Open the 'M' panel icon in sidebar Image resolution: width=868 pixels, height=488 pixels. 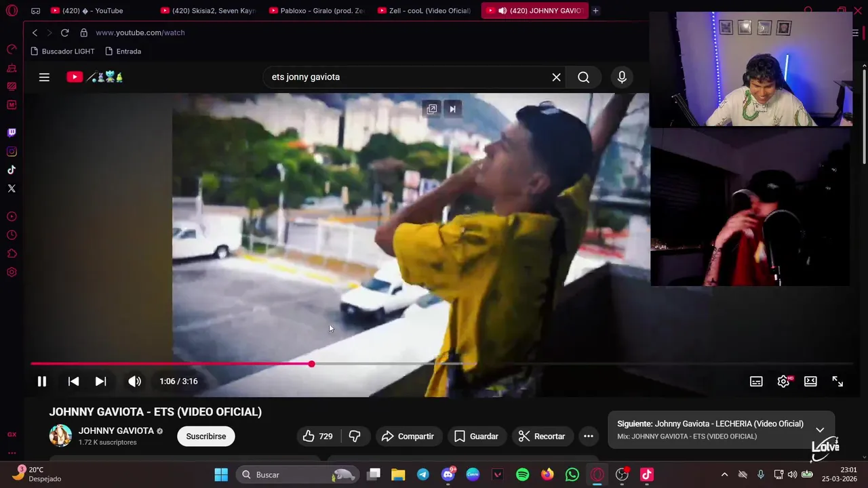[12, 104]
